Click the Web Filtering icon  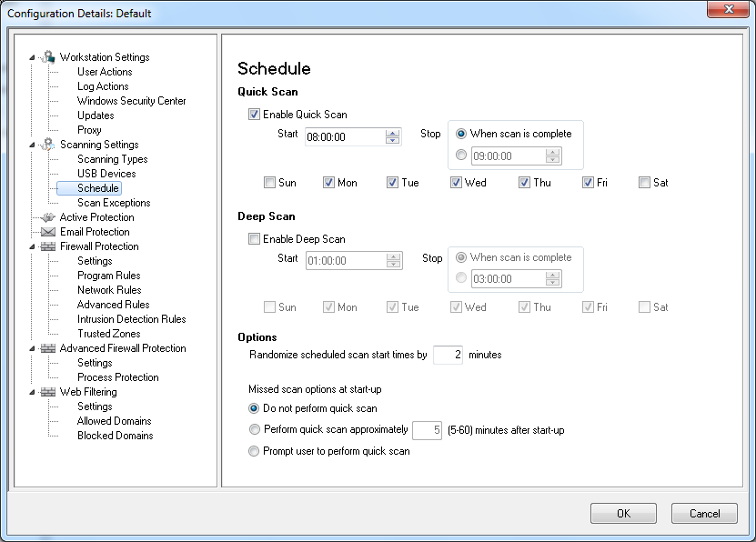click(48, 392)
